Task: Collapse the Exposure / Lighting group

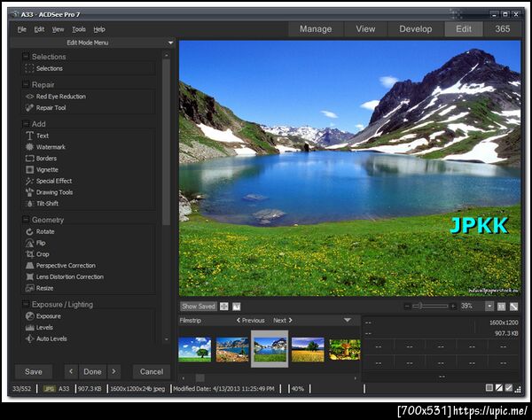Action: tap(26, 304)
